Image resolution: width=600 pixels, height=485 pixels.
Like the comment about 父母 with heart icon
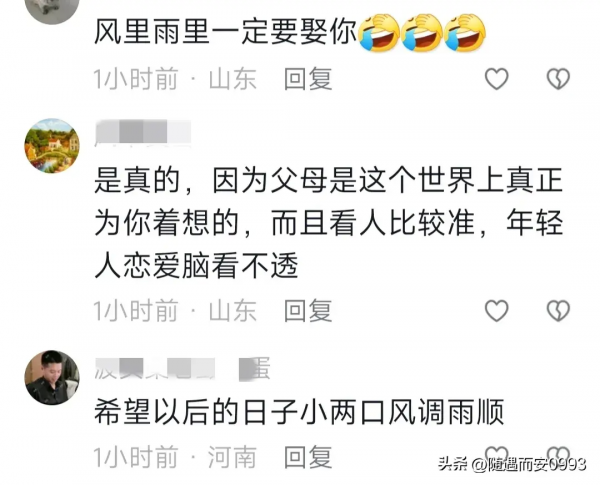click(x=496, y=310)
